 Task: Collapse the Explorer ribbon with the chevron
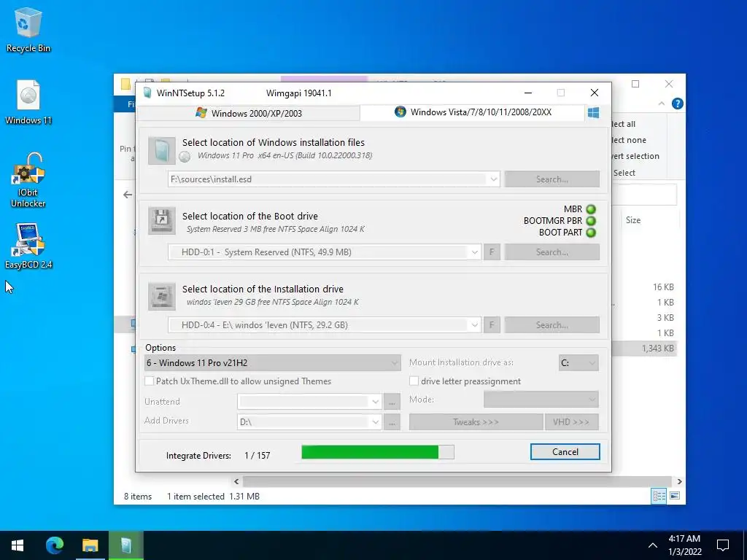(661, 104)
